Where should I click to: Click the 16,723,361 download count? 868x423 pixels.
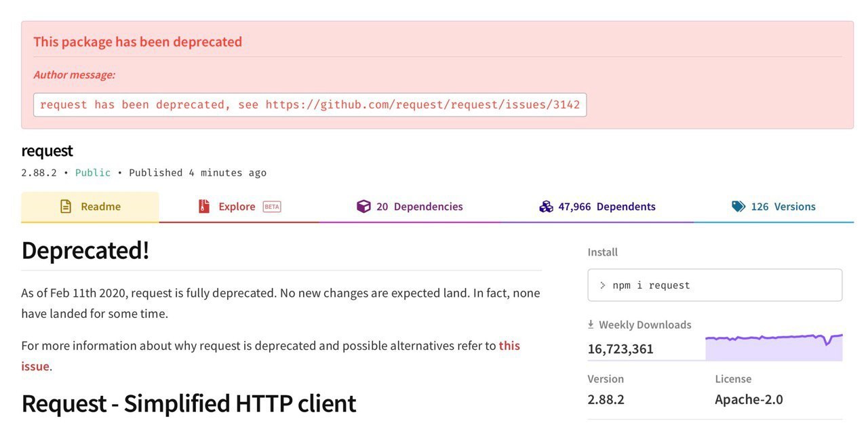(620, 349)
